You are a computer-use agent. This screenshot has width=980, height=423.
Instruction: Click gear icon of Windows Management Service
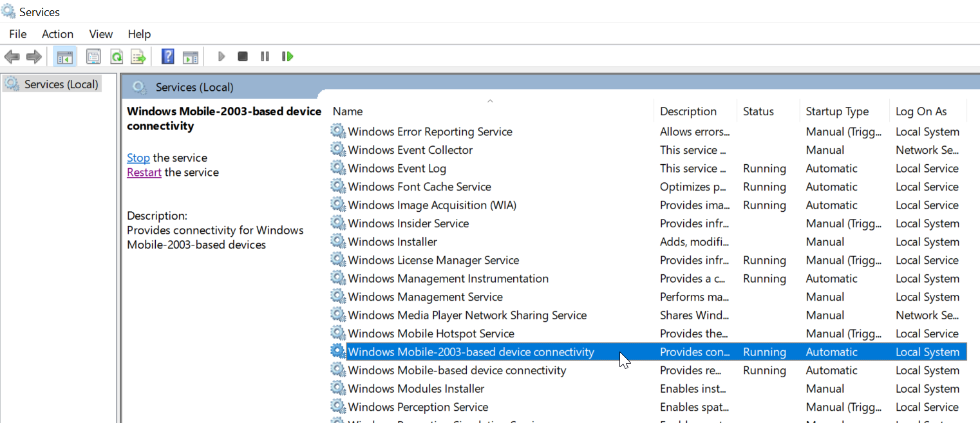coord(338,296)
